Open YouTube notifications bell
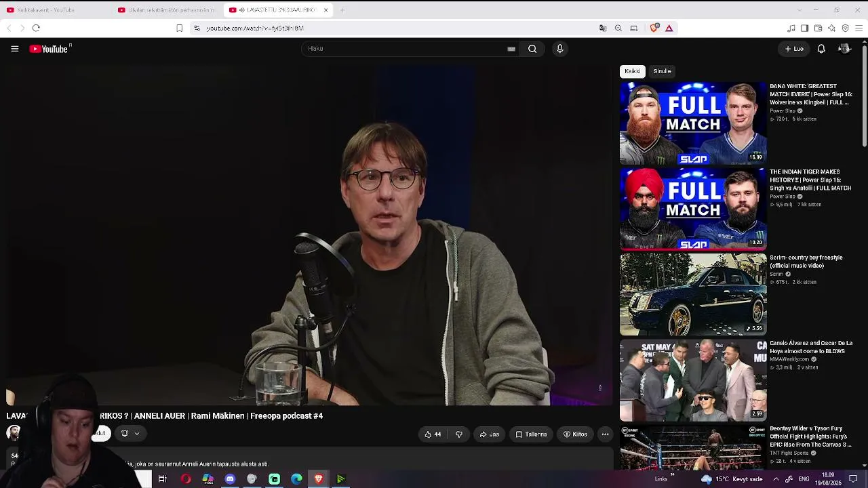 821,49
